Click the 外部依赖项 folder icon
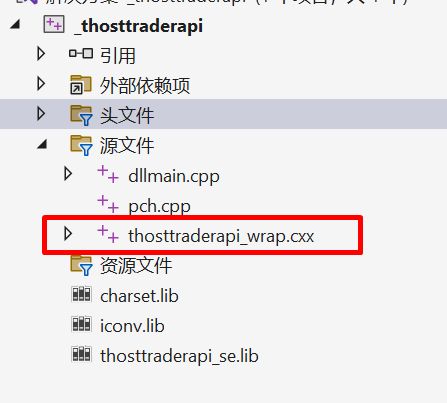Screen dimensions: 447x403 pos(81,84)
